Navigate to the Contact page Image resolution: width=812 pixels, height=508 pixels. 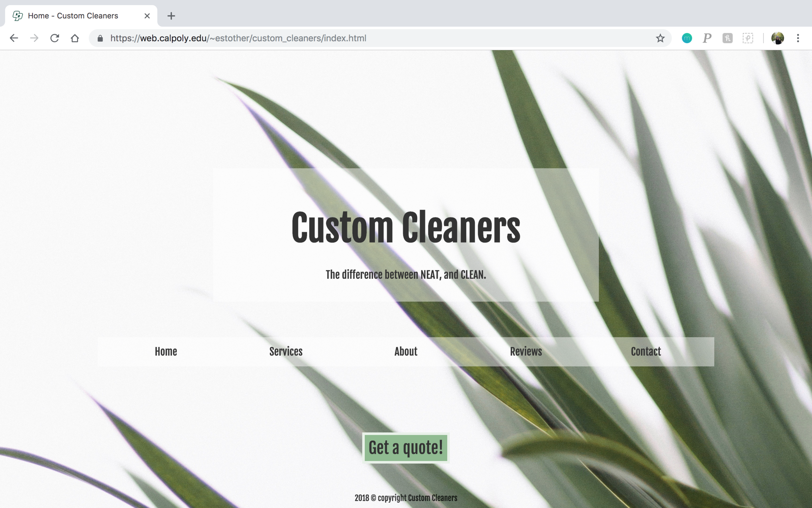(645, 351)
